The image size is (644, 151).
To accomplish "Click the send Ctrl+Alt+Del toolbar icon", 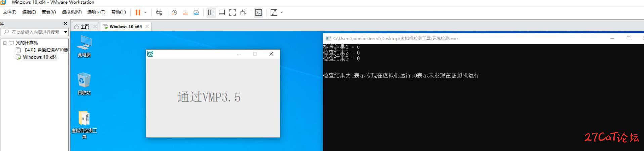I will coord(159,12).
